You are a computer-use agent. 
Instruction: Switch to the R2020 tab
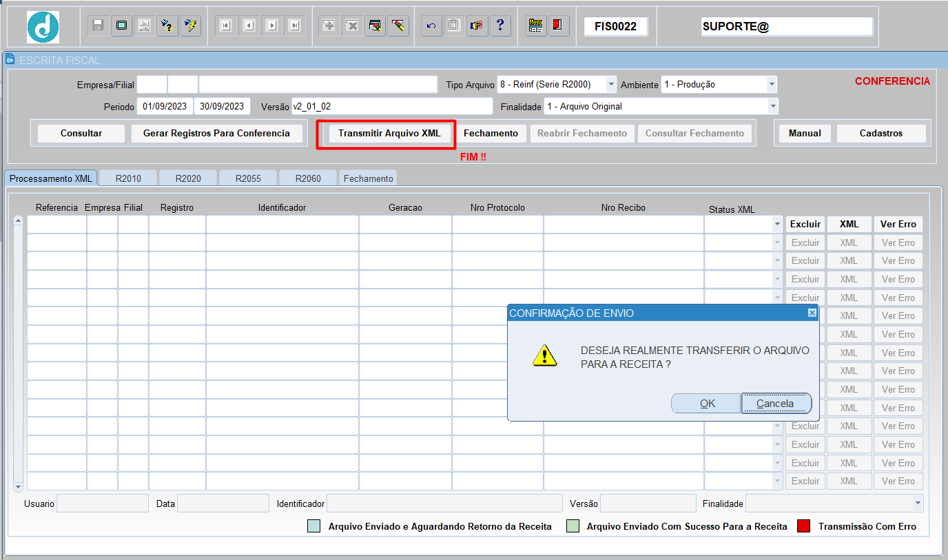(188, 178)
